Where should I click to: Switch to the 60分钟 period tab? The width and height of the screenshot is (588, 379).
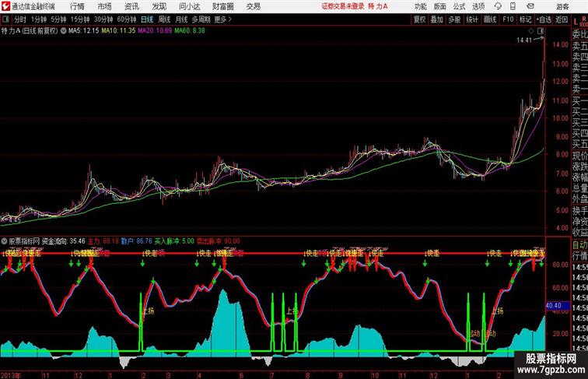click(x=126, y=19)
